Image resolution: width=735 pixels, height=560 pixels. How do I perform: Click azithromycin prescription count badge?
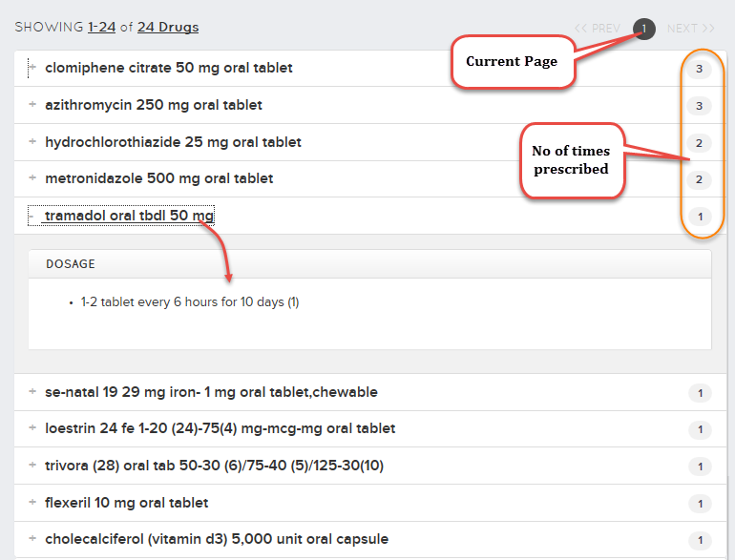(699, 106)
